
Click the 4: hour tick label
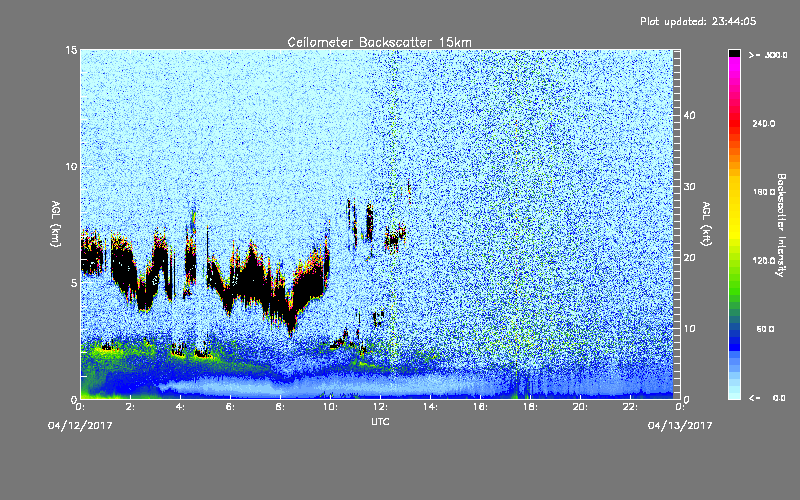[x=181, y=407]
